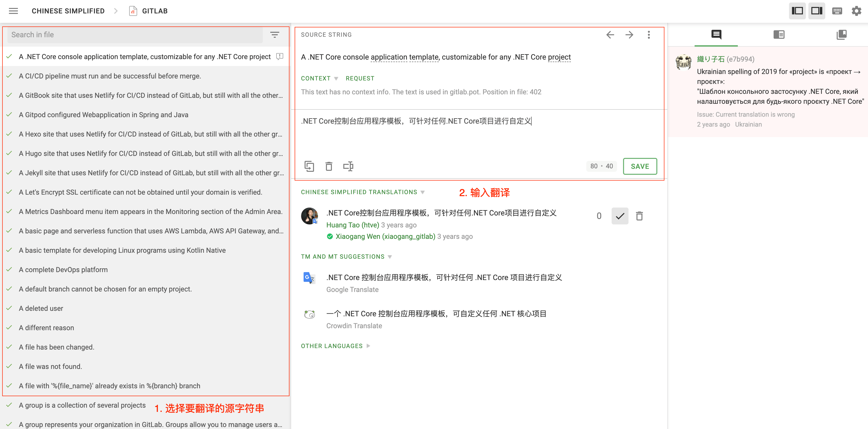
Task: Click in the Search in file field
Action: (135, 35)
